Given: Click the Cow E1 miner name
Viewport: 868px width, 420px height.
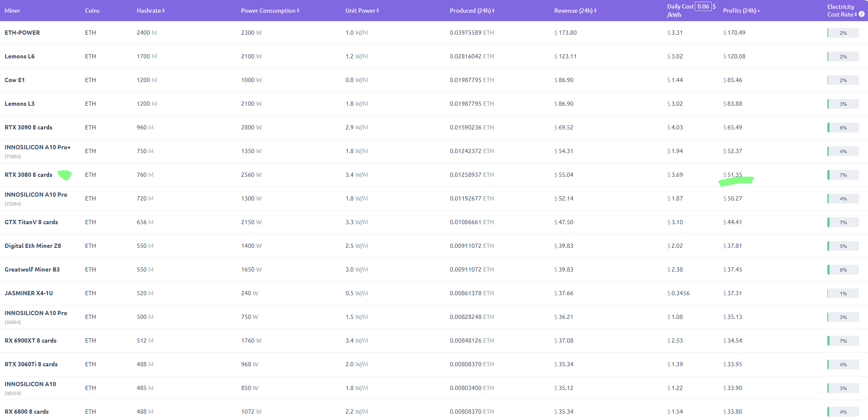Looking at the screenshot, I should (x=15, y=80).
